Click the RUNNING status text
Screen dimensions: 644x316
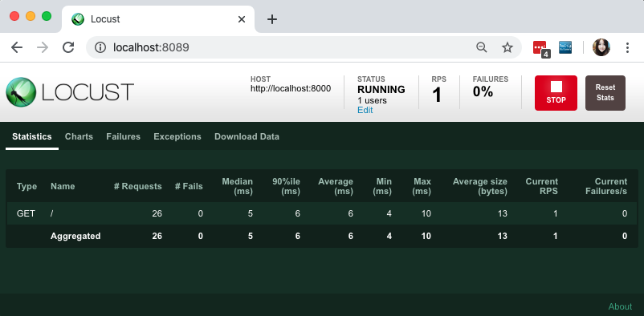pos(381,90)
